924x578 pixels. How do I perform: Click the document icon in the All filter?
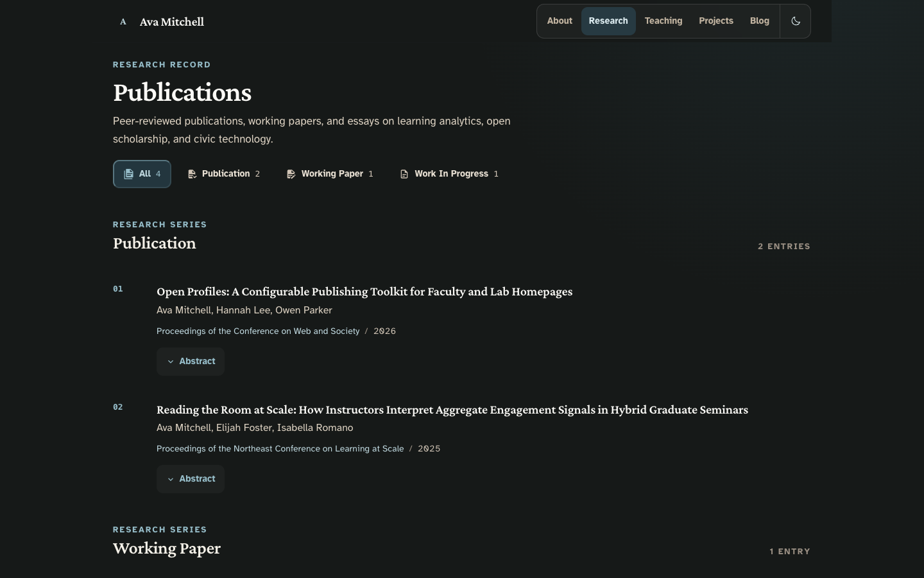click(128, 174)
